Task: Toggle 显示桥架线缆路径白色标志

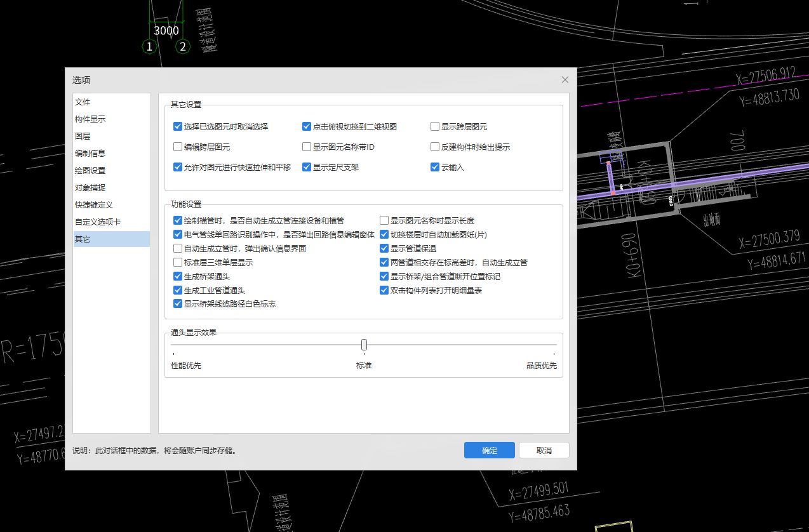Action: (178, 304)
